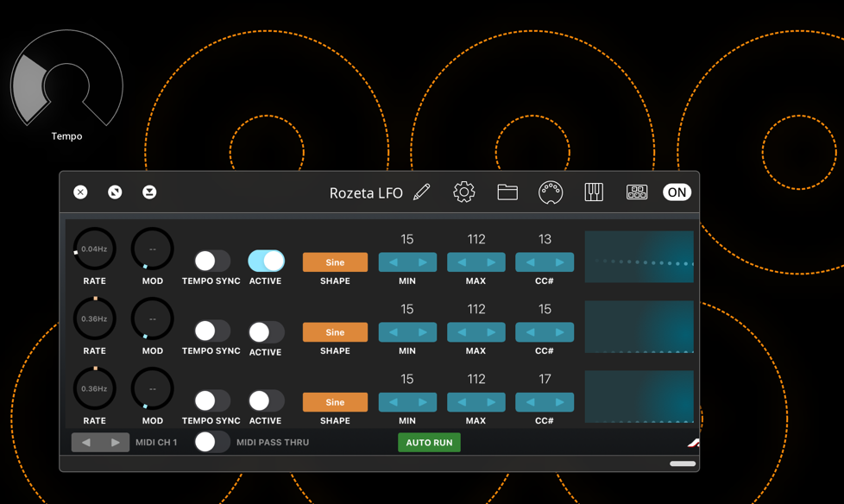844x504 pixels.
Task: Activate the second LFO with its Active switch
Action: click(x=266, y=332)
